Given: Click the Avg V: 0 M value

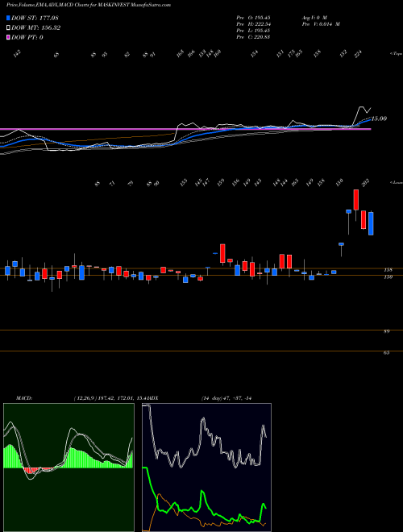Looking at the screenshot, I should (314, 18).
